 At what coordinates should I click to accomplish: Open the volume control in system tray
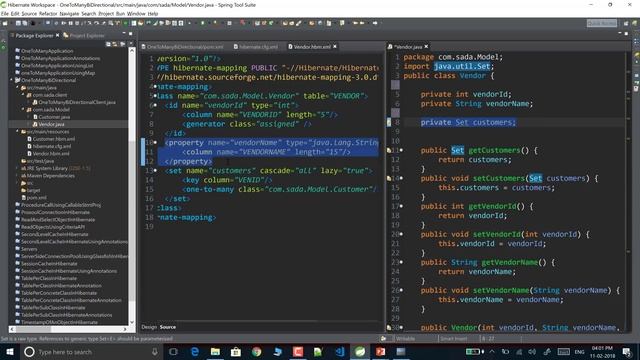click(x=532, y=351)
